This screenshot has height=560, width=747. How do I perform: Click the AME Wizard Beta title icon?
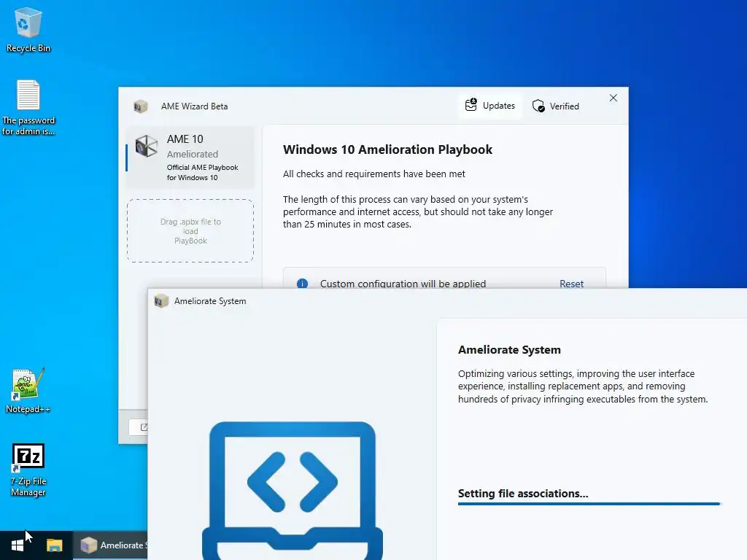tap(140, 106)
